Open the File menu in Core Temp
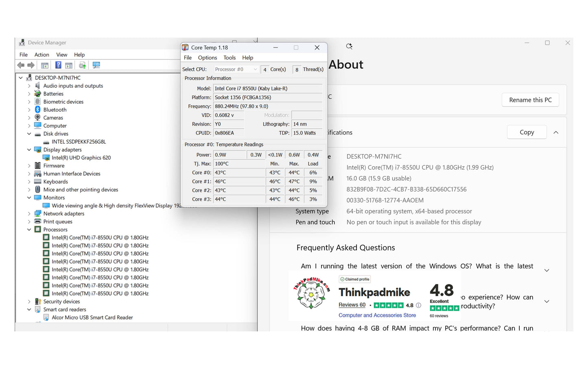 [188, 58]
